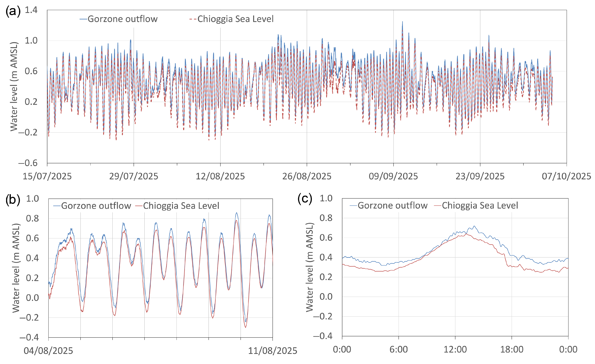Image resolution: width=595 pixels, height=364 pixels.
Task: Click the 12:00 time label in panel (c)
Action: tap(455, 349)
